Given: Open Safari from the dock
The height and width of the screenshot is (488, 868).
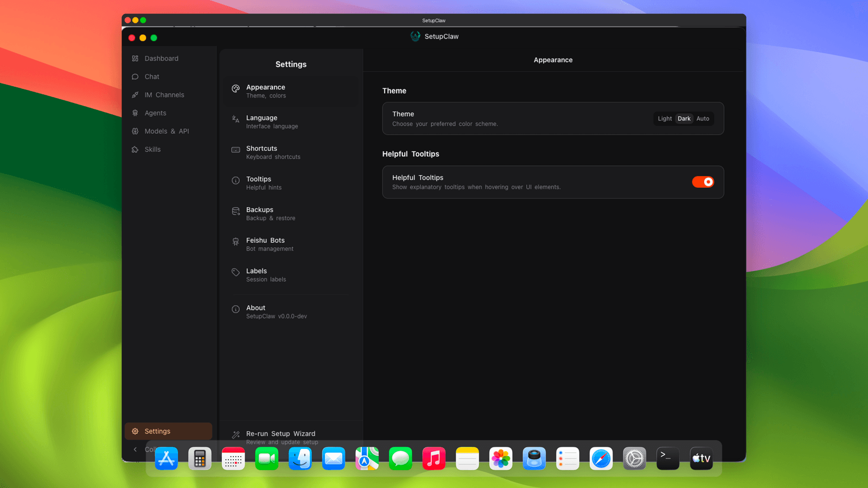Looking at the screenshot, I should [601, 459].
